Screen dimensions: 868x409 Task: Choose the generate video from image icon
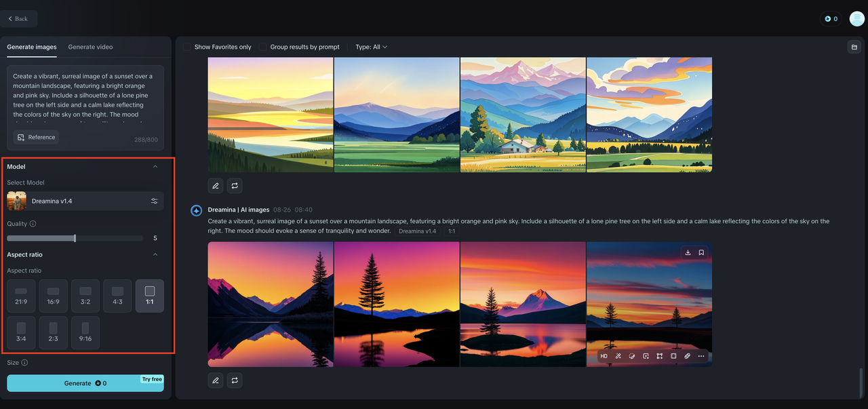pyautogui.click(x=646, y=356)
